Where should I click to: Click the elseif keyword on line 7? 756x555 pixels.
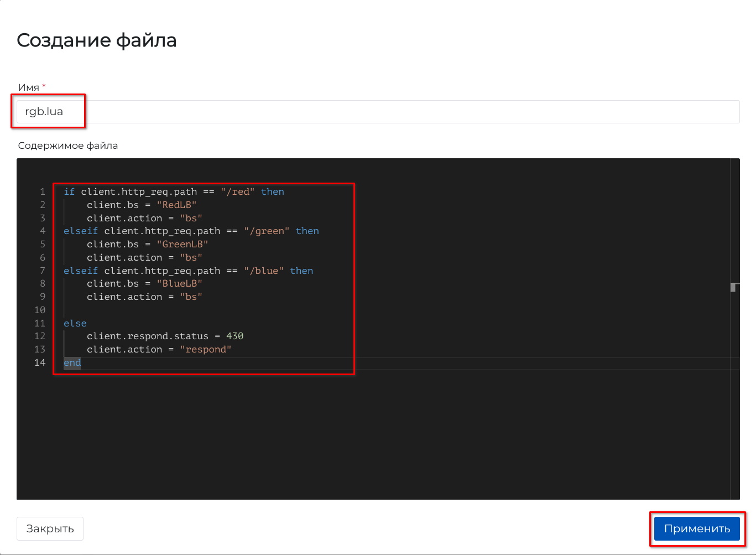point(81,271)
